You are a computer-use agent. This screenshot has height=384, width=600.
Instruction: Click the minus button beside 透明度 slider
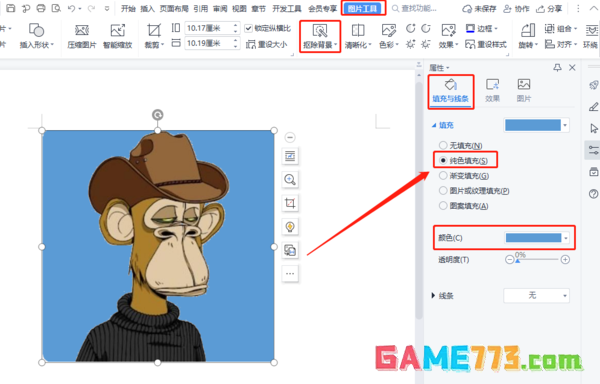click(x=509, y=260)
